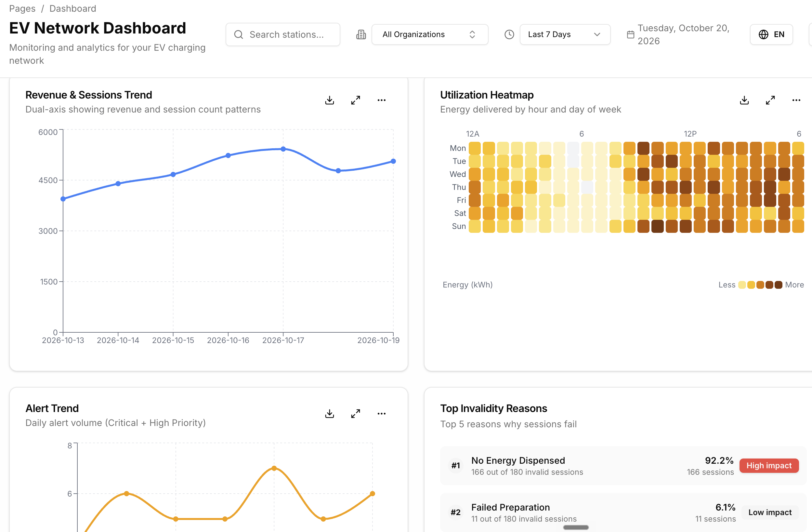Viewport: 812px width, 532px height.
Task: Click the 2026-10-19 revenue data point
Action: [393, 161]
